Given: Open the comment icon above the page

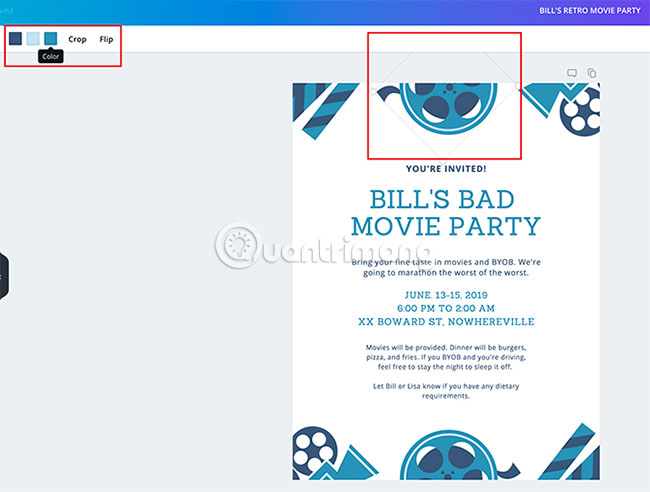Looking at the screenshot, I should tap(572, 73).
